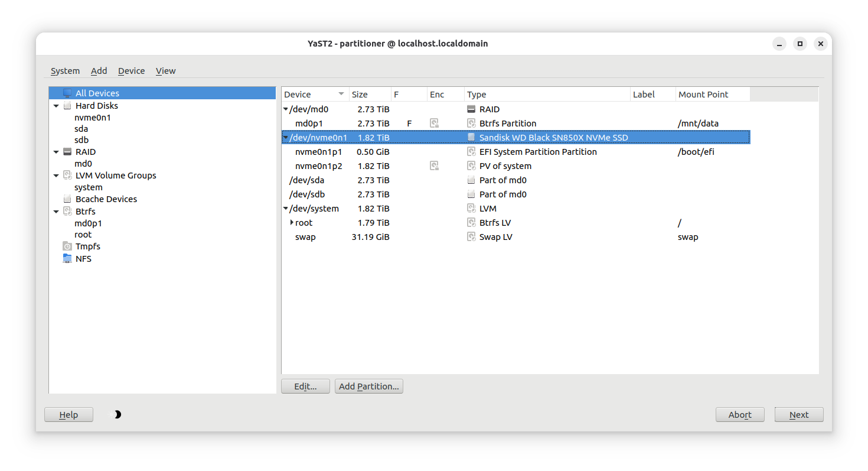The height and width of the screenshot is (471, 868).
Task: Collapse the Btrfs tree node in sidebar
Action: click(x=56, y=212)
